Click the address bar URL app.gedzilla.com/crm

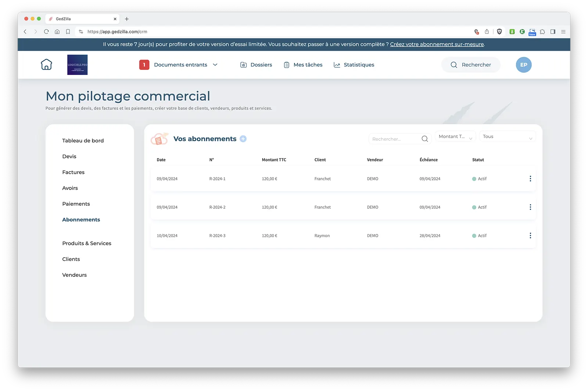point(117,32)
